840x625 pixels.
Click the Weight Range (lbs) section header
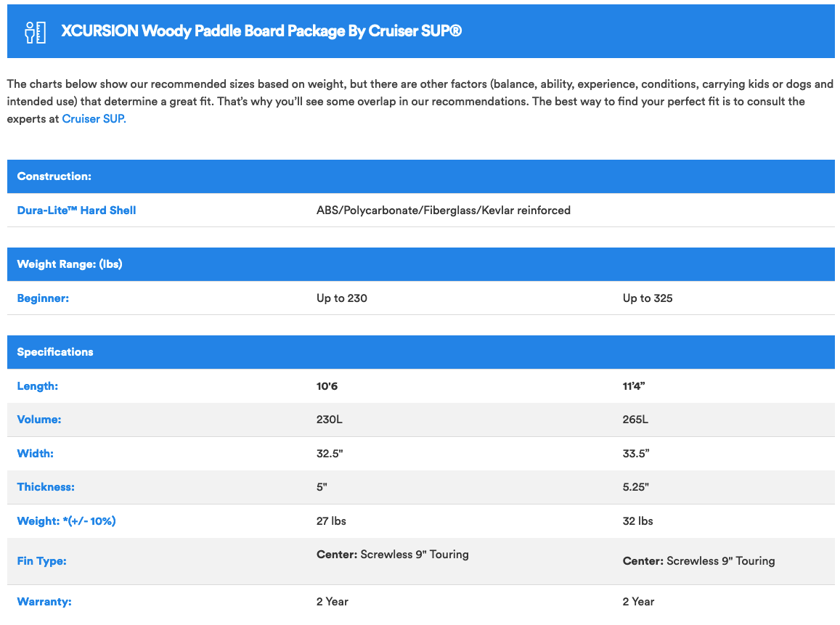point(70,264)
